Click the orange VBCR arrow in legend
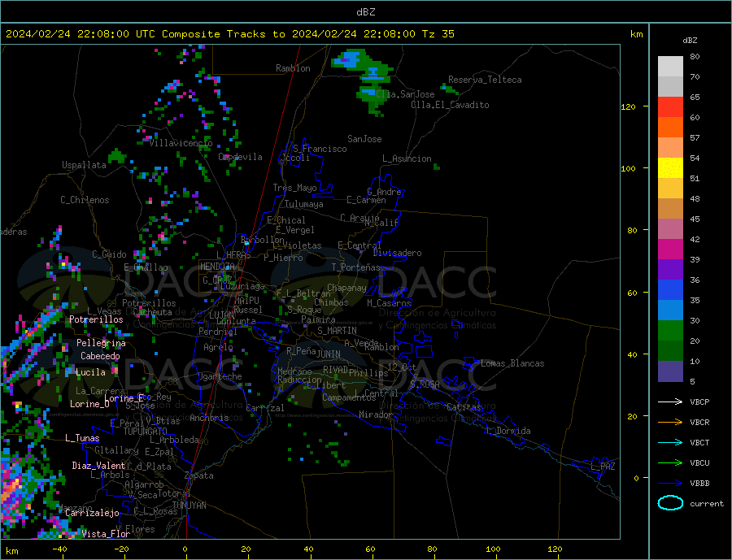 pyautogui.click(x=670, y=423)
